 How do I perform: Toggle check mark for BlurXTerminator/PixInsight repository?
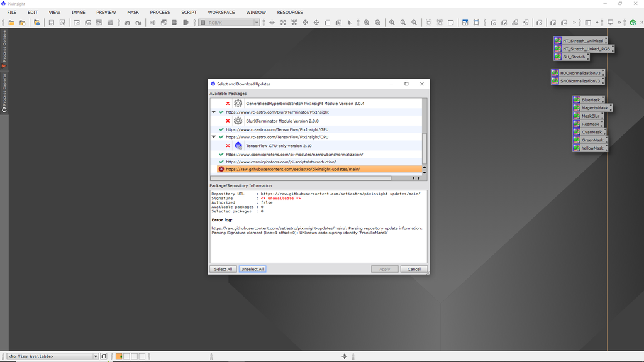(221, 112)
